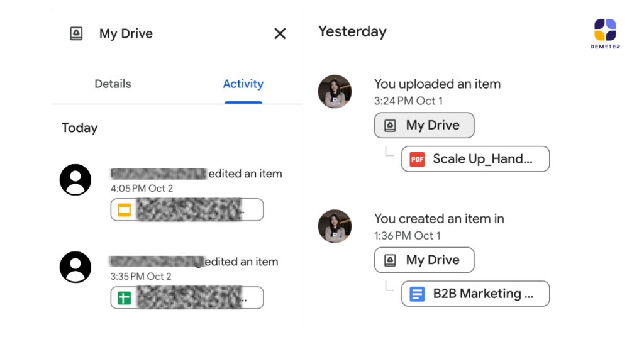Image resolution: width=644 pixels, height=337 pixels.
Task: Switch to the Details tab
Action: point(113,84)
